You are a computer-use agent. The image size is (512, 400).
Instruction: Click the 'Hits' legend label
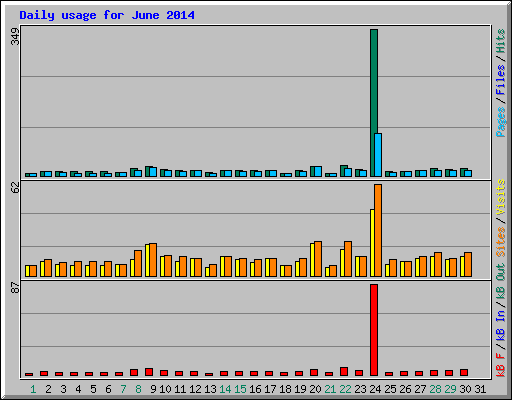[x=500, y=41]
